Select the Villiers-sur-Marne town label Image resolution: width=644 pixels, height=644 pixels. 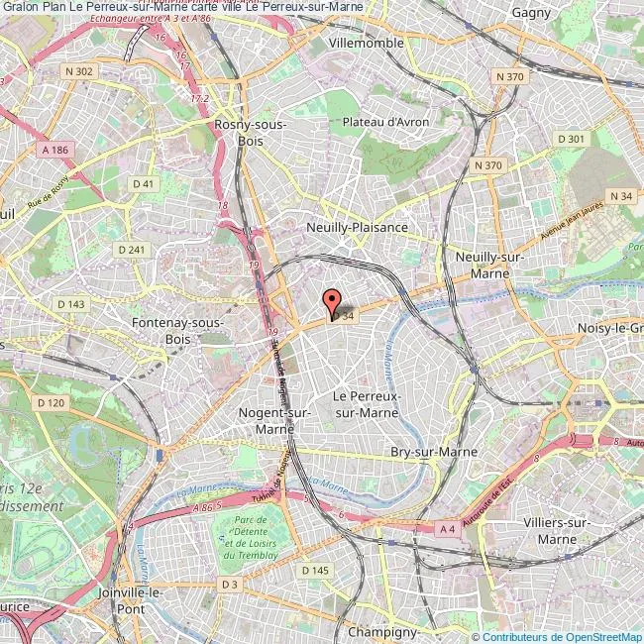coord(557,531)
